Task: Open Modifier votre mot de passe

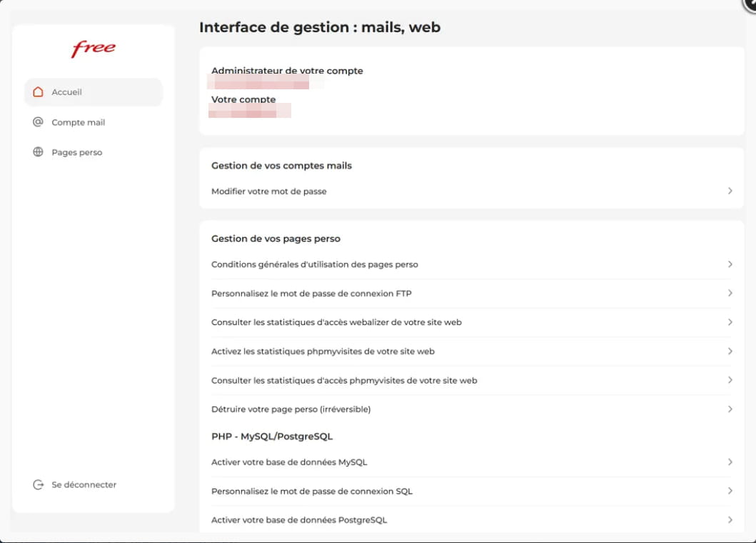Action: (269, 191)
